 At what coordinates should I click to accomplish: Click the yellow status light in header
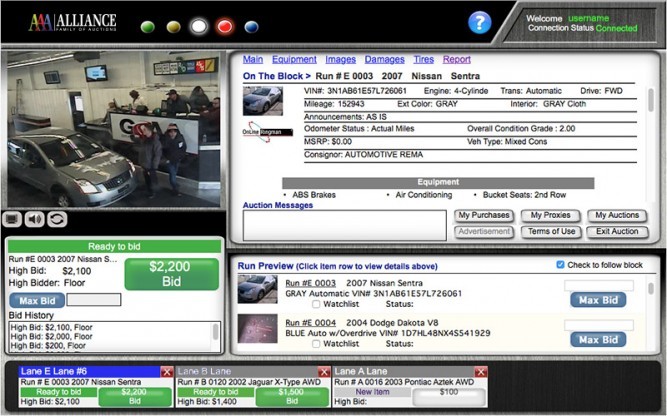[174, 27]
